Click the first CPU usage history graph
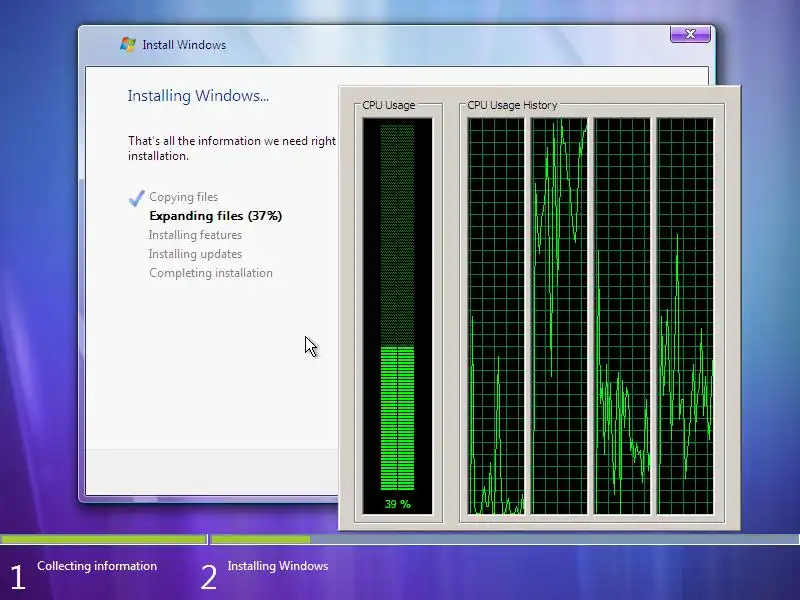 tap(496, 316)
